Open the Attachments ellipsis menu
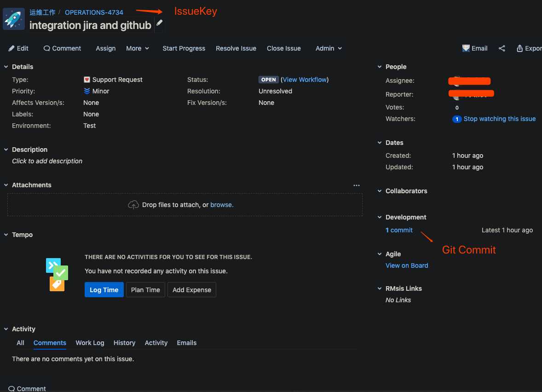 point(357,185)
